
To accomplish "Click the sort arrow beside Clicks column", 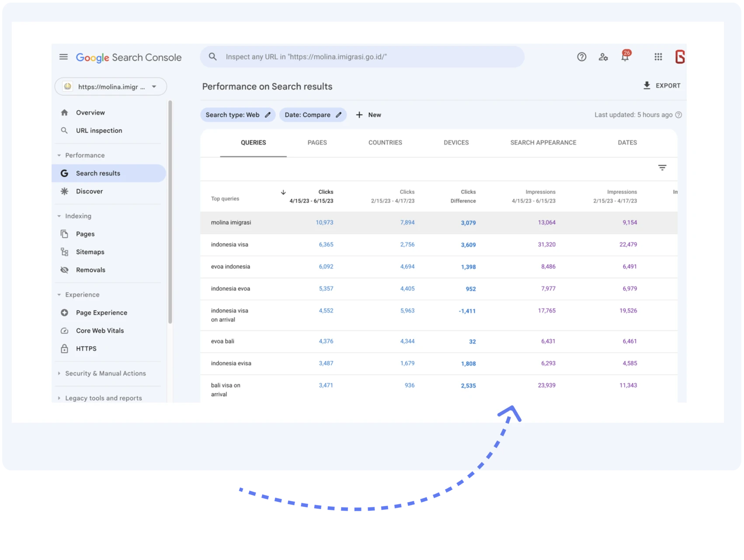I will click(x=283, y=192).
